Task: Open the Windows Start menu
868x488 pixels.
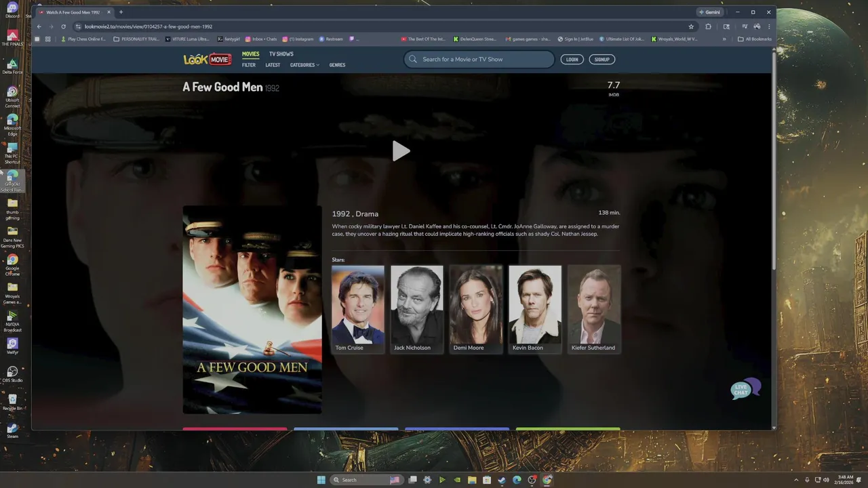Action: click(321, 480)
